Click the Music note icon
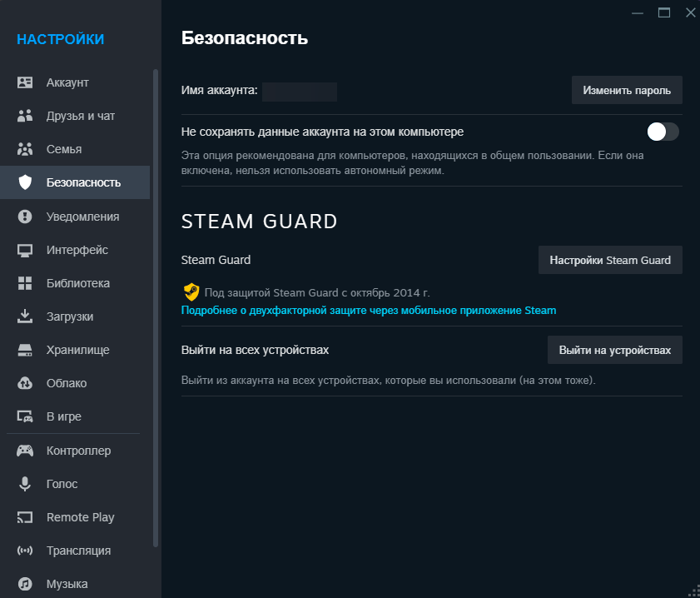The image size is (700, 598). pos(24,584)
